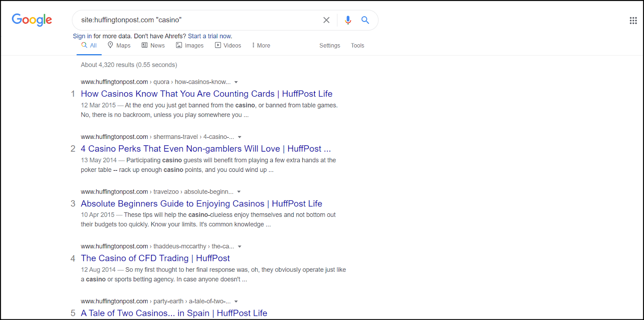Viewport: 644px width, 320px height.
Task: Click the Sign in link
Action: pos(82,36)
